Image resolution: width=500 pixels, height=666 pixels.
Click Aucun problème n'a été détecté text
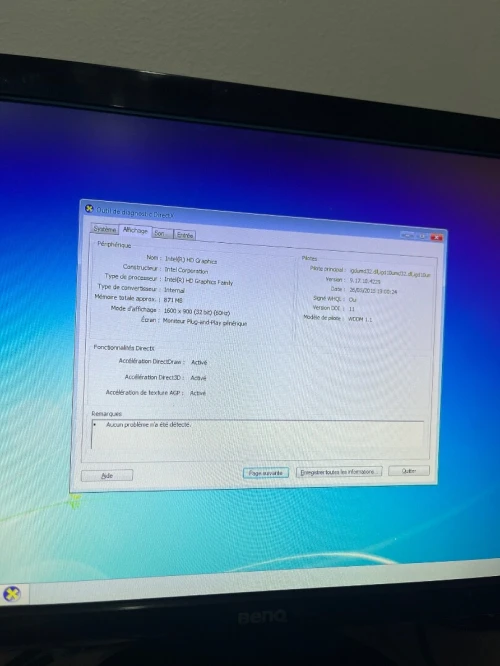pos(148,424)
